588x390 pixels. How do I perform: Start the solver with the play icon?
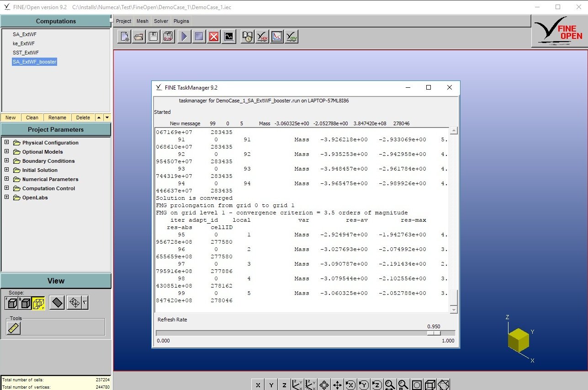coord(184,37)
